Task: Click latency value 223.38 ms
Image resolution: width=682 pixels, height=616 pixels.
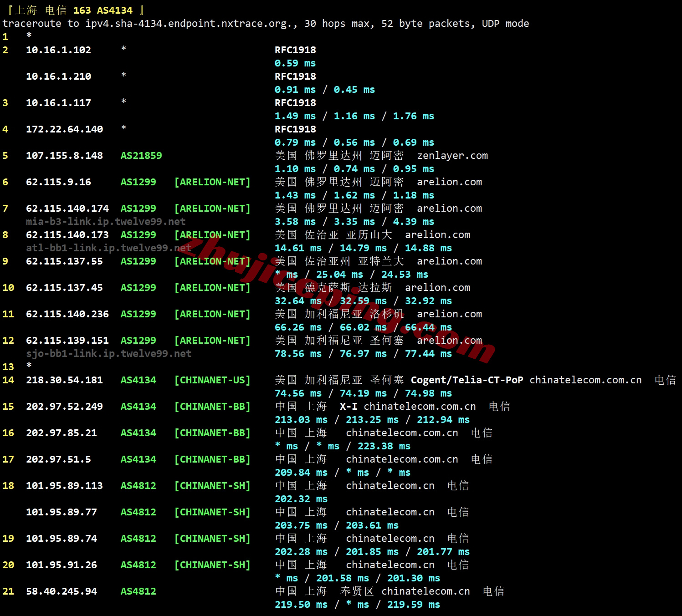Action: (384, 446)
